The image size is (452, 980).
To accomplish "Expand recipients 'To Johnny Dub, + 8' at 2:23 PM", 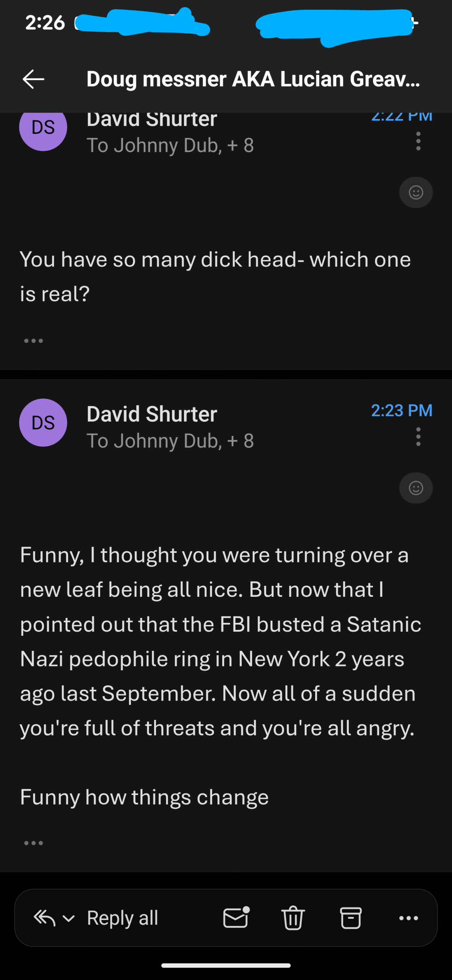I will click(170, 441).
